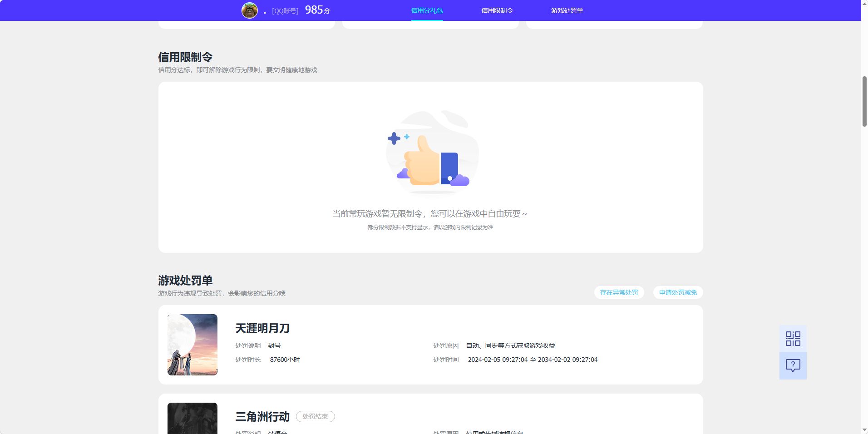Click the 自动、同步等方式获取游戏收益 reason text
868x434 pixels.
(x=511, y=345)
